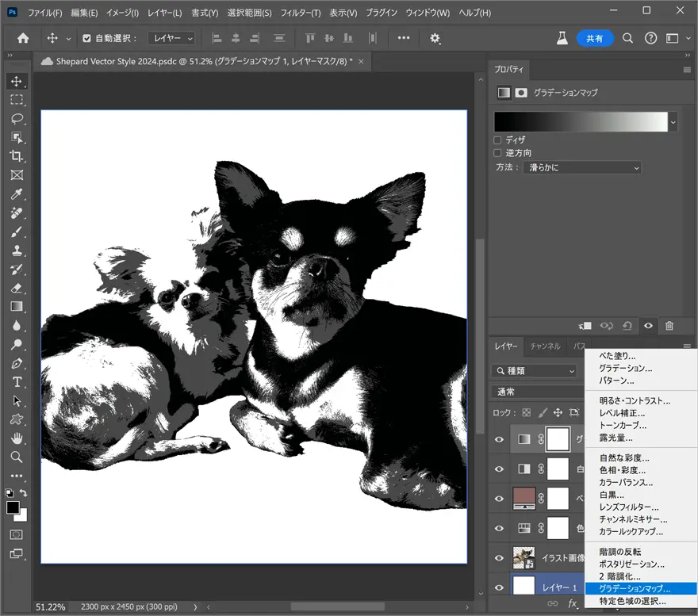Hide the イラスト画像 layer
The image size is (698, 616).
pyautogui.click(x=499, y=557)
